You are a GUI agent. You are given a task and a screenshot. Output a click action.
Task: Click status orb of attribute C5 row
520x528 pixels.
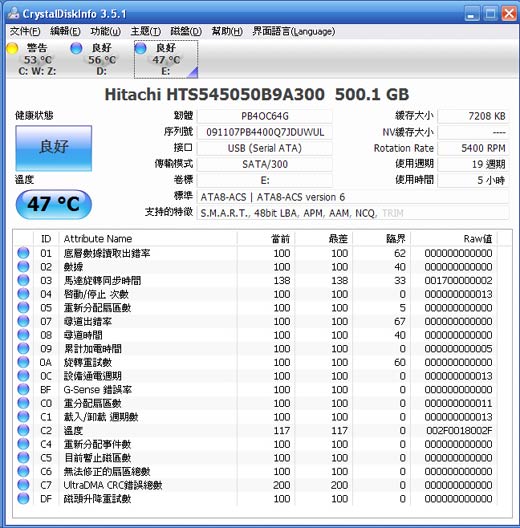23,458
